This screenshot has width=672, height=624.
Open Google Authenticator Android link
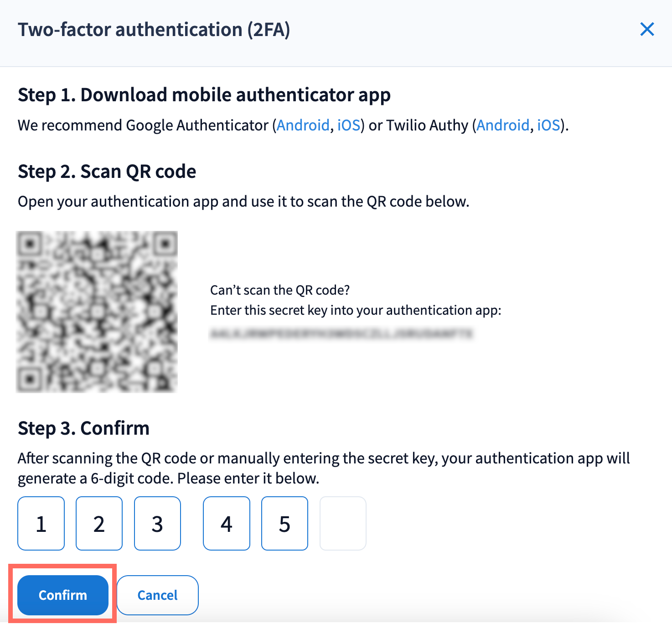pos(303,125)
